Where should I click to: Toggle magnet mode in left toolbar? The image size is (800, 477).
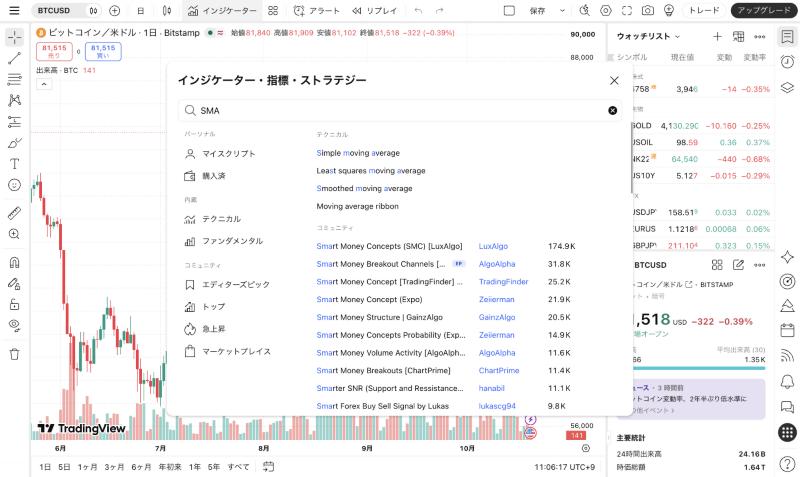pos(14,262)
